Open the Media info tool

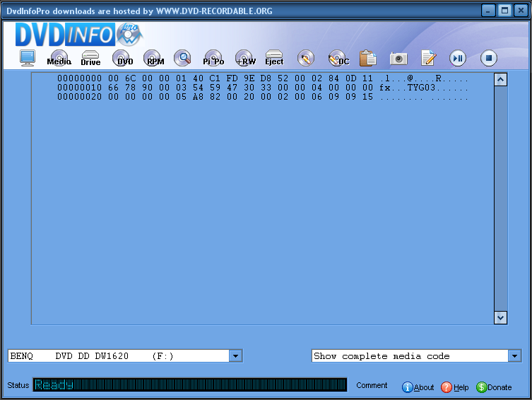pyautogui.click(x=59, y=58)
